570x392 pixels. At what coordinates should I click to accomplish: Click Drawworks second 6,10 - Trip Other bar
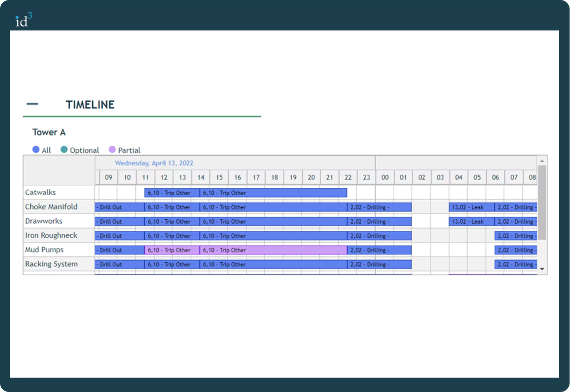tap(273, 221)
